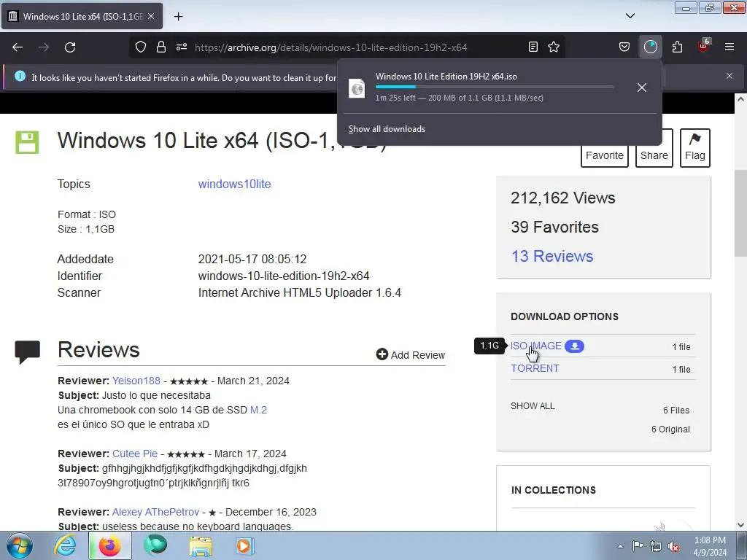Click the Firefox taskbar icon
Screen dimensions: 747x560
(x=109, y=545)
